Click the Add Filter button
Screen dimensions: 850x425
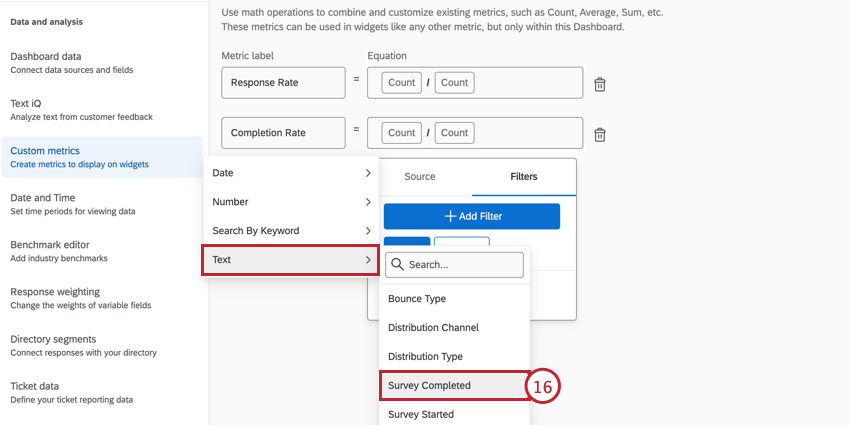click(x=472, y=216)
